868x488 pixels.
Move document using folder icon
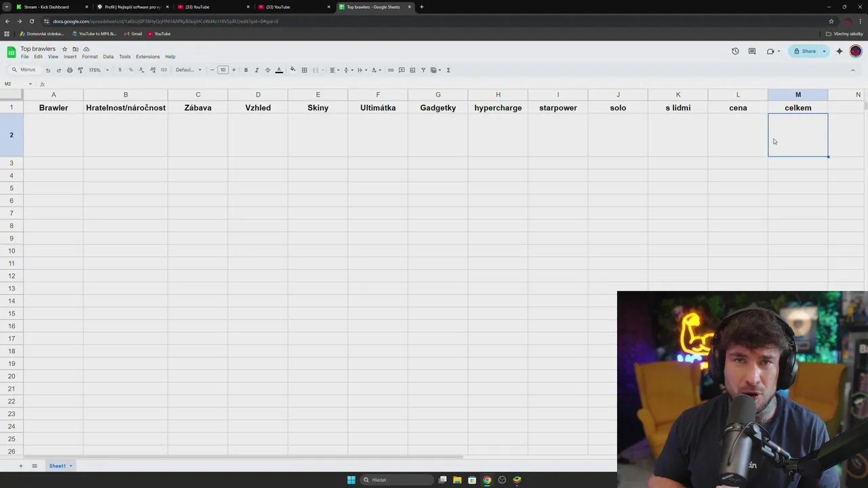click(x=75, y=49)
